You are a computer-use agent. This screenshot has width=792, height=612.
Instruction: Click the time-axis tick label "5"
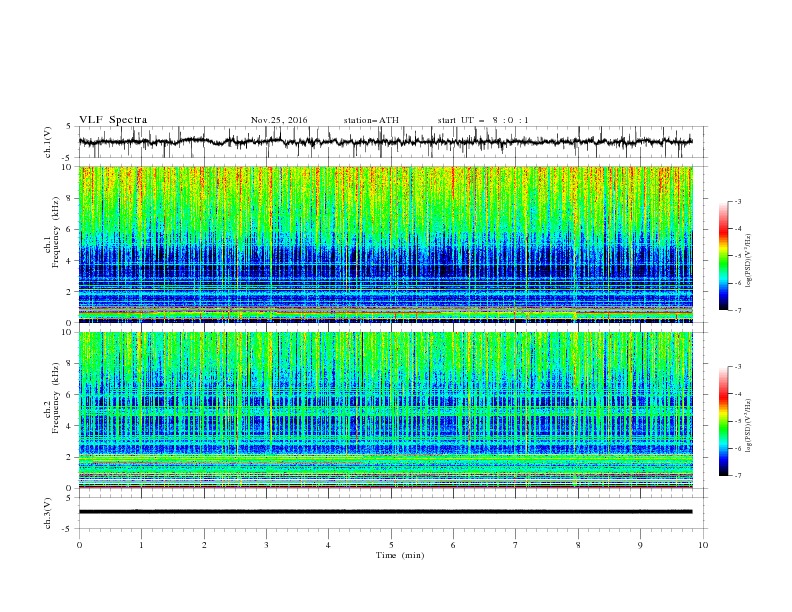point(391,545)
